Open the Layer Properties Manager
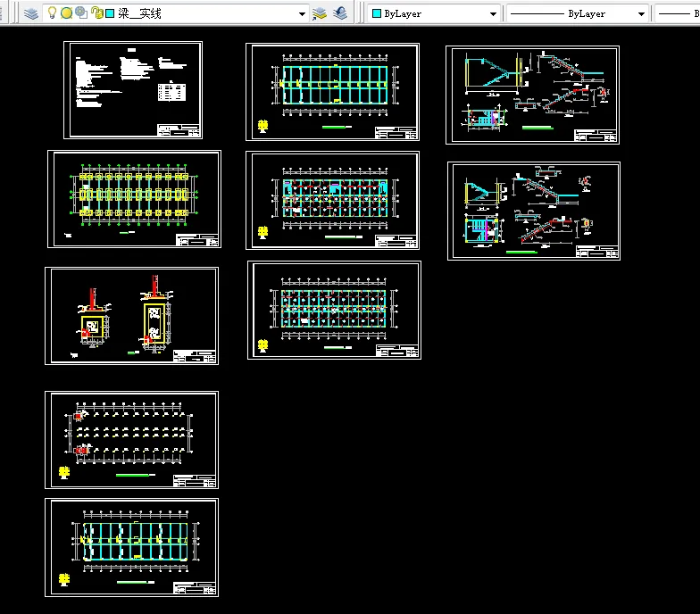 pos(30,13)
